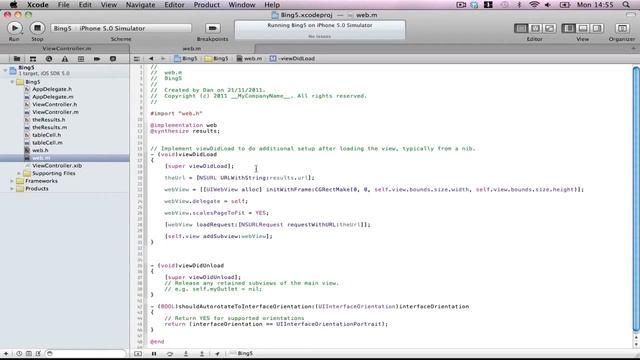Select the Version editor mode
The image size is (640, 360).
[549, 28]
